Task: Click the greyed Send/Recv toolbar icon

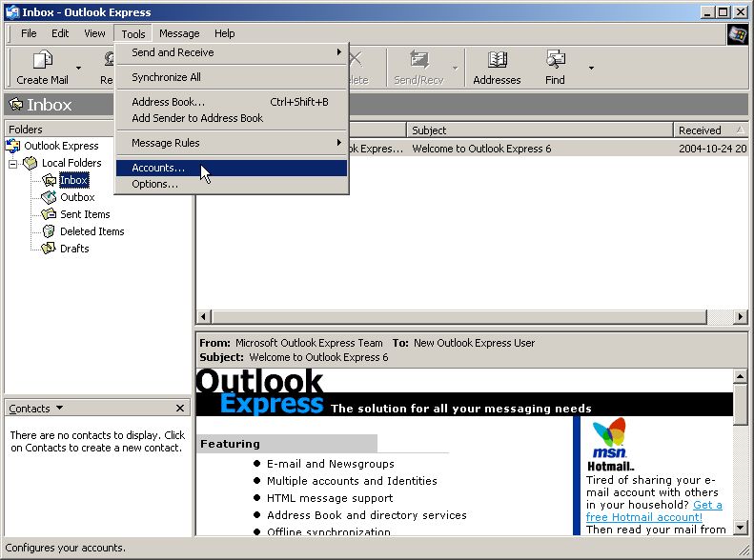Action: coord(418,60)
